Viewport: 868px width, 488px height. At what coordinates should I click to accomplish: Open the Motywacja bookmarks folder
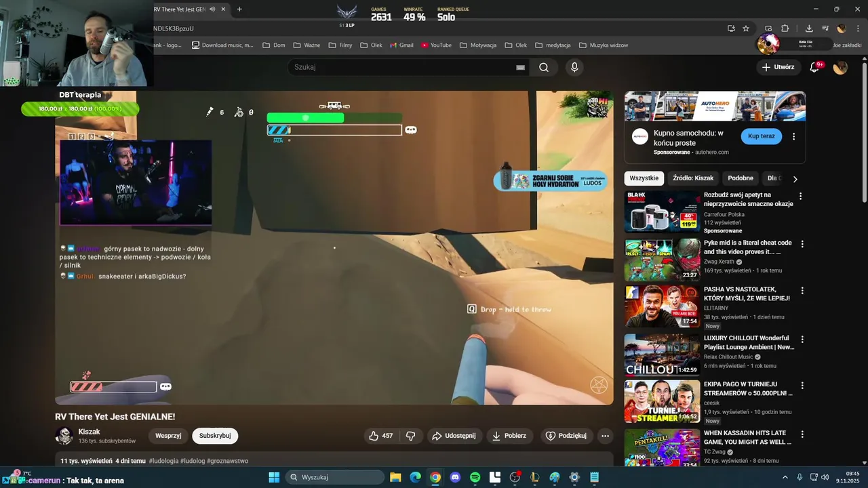point(478,45)
